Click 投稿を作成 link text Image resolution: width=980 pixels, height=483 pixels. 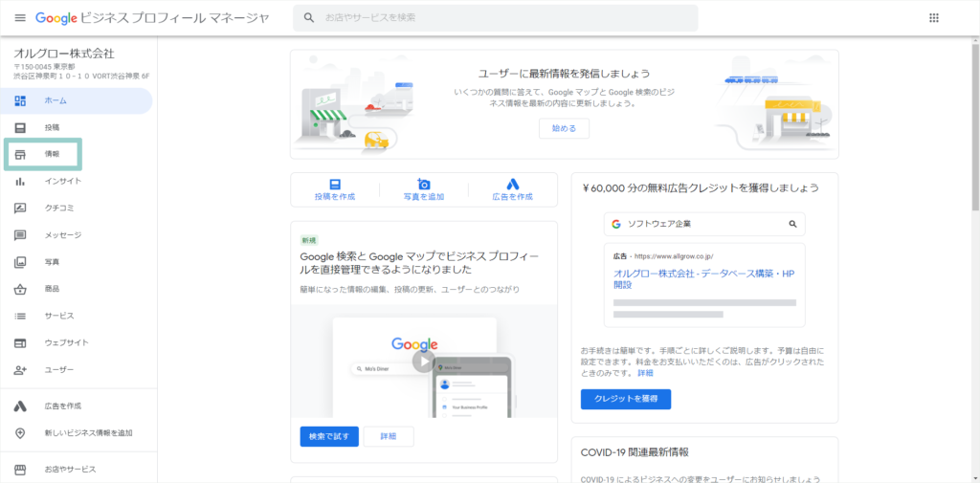[335, 197]
